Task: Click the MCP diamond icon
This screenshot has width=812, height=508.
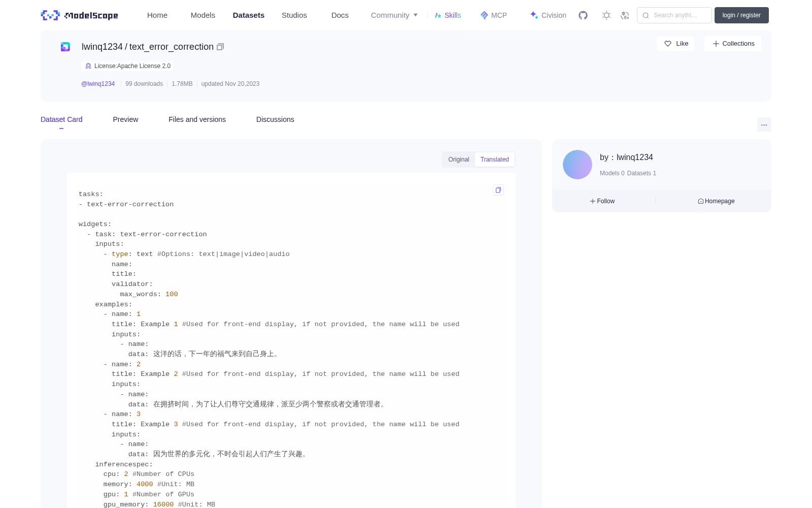Action: [484, 15]
